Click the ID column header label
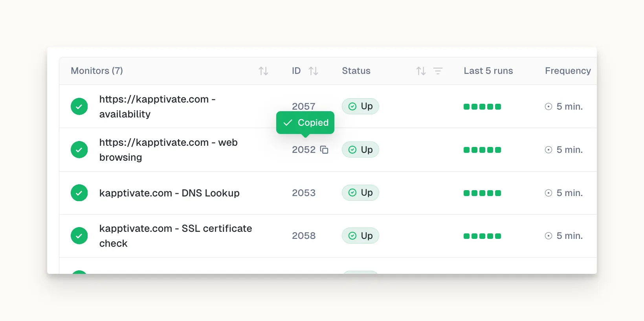644x321 pixels. [296, 71]
